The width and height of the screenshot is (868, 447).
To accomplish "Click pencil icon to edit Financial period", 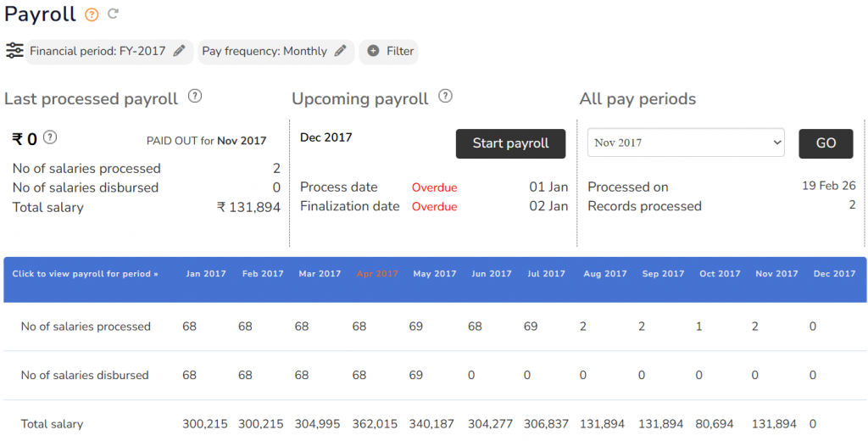I will pyautogui.click(x=179, y=51).
